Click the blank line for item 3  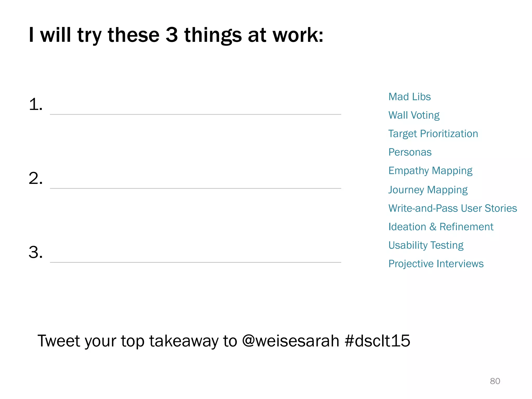pyautogui.click(x=195, y=262)
